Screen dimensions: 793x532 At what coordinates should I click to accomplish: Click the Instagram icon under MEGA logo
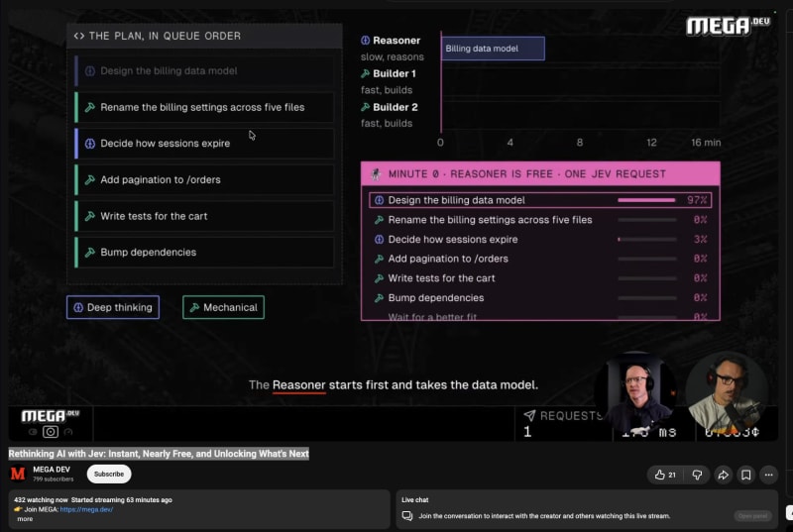point(51,432)
